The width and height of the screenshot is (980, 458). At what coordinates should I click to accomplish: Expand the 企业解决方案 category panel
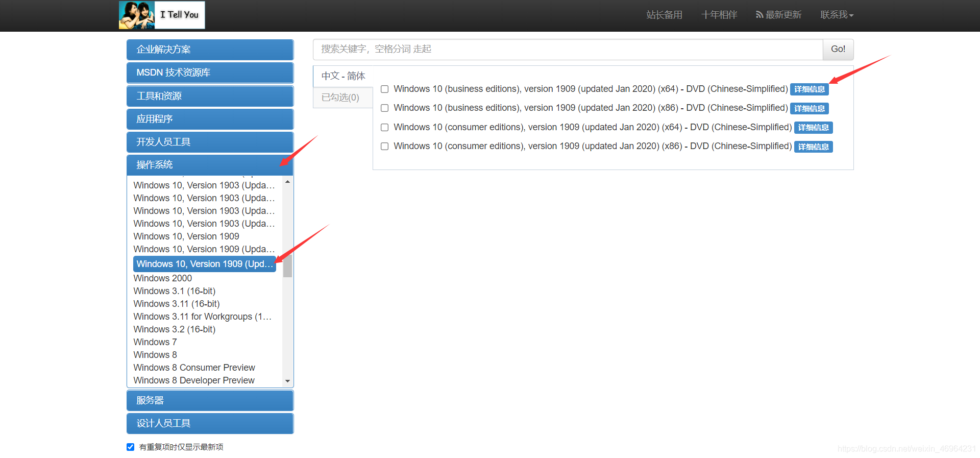[x=210, y=50]
